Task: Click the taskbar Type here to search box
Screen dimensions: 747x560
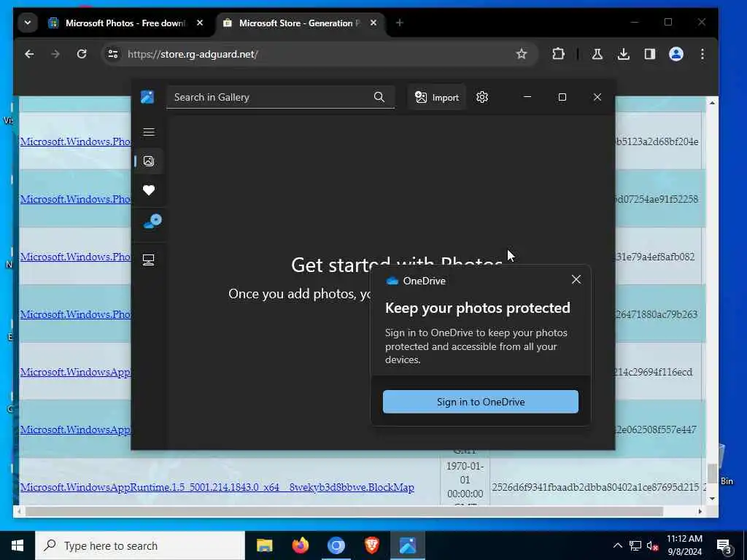Action: pyautogui.click(x=140, y=545)
